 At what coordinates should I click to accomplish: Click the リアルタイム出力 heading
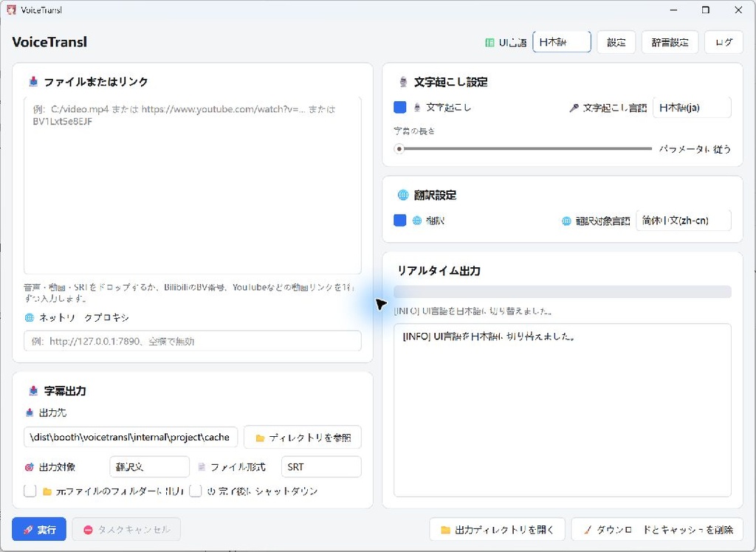point(439,270)
